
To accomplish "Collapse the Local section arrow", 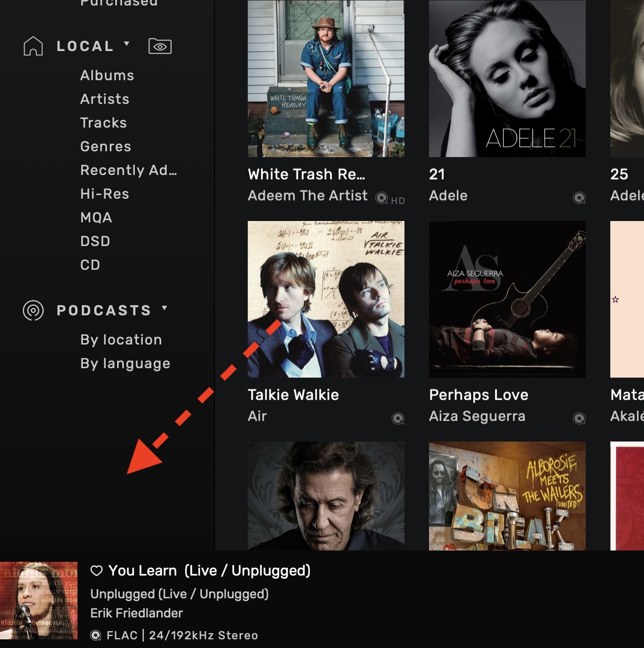I will pos(127,44).
